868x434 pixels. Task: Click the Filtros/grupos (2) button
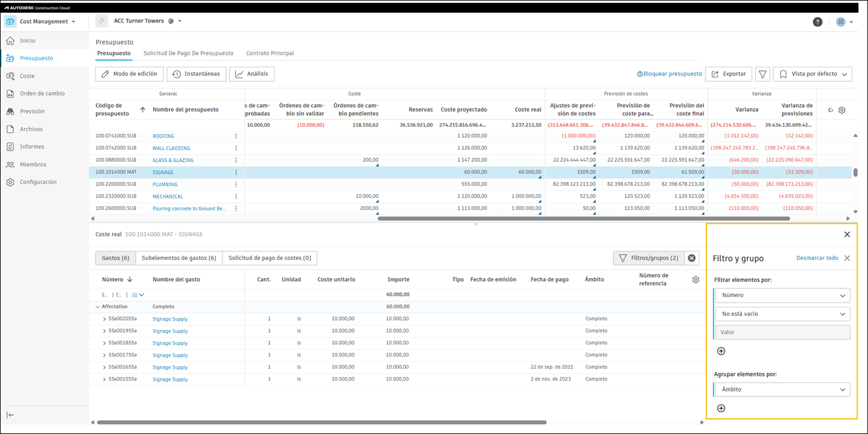[649, 258]
